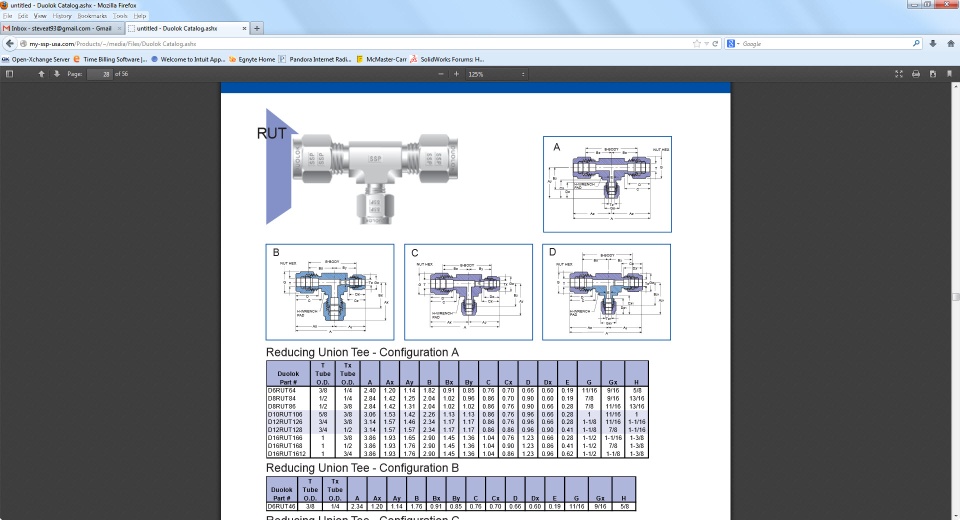Screen dimensions: 960x520
Task: Open the View menu
Action: tap(40, 16)
